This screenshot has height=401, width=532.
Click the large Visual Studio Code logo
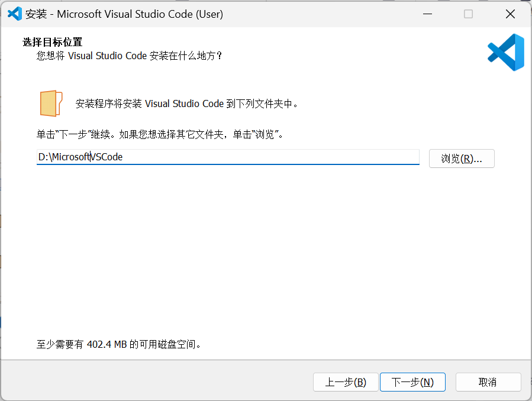[x=506, y=52]
